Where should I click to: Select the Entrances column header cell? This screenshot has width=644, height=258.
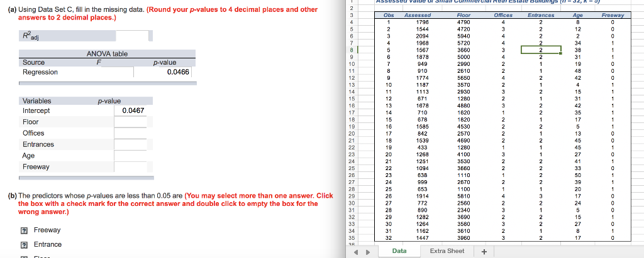[x=540, y=15]
